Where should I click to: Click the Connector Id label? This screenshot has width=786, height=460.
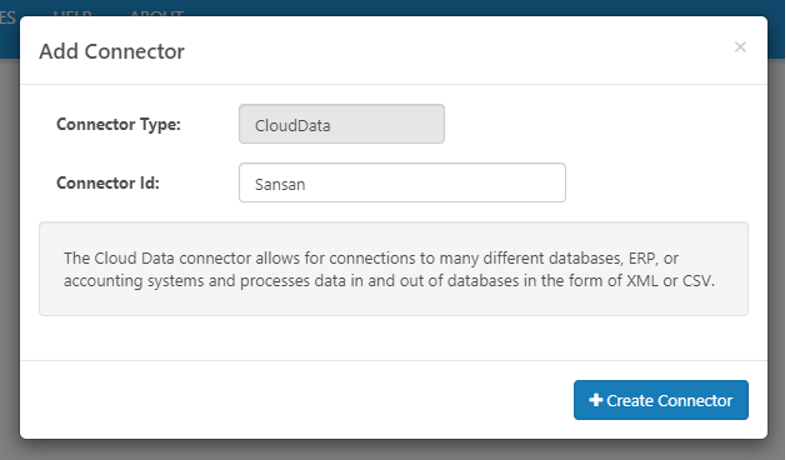(108, 183)
